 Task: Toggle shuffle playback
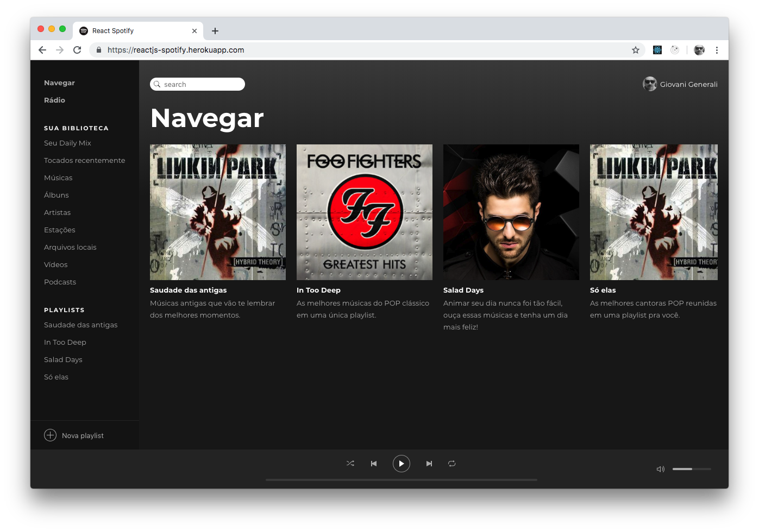tap(350, 464)
